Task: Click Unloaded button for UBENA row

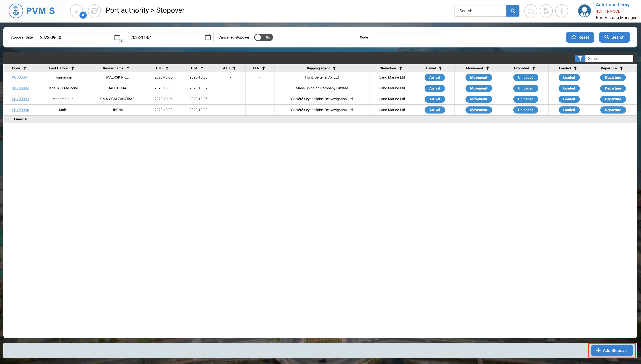Action: [525, 110]
